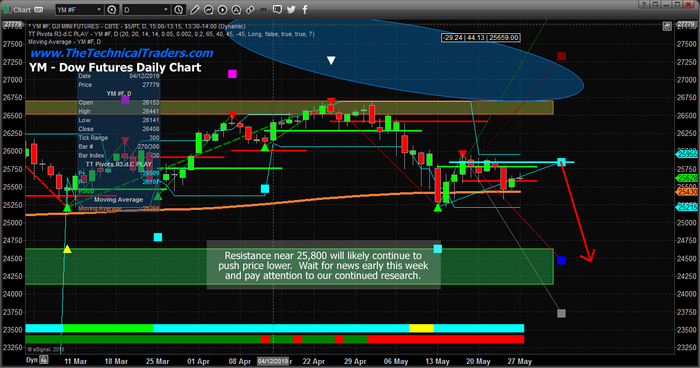Share chart via Twitter icon
This screenshot has width=700, height=368.
[291, 9]
